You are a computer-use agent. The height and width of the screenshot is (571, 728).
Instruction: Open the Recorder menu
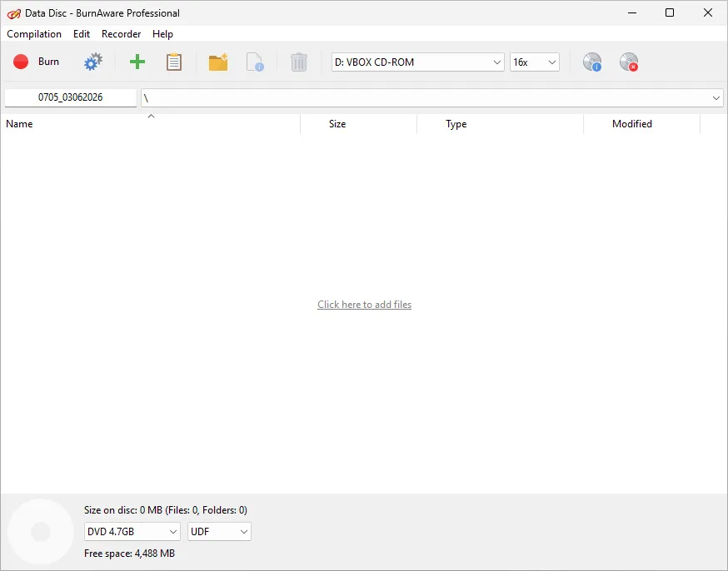click(121, 34)
